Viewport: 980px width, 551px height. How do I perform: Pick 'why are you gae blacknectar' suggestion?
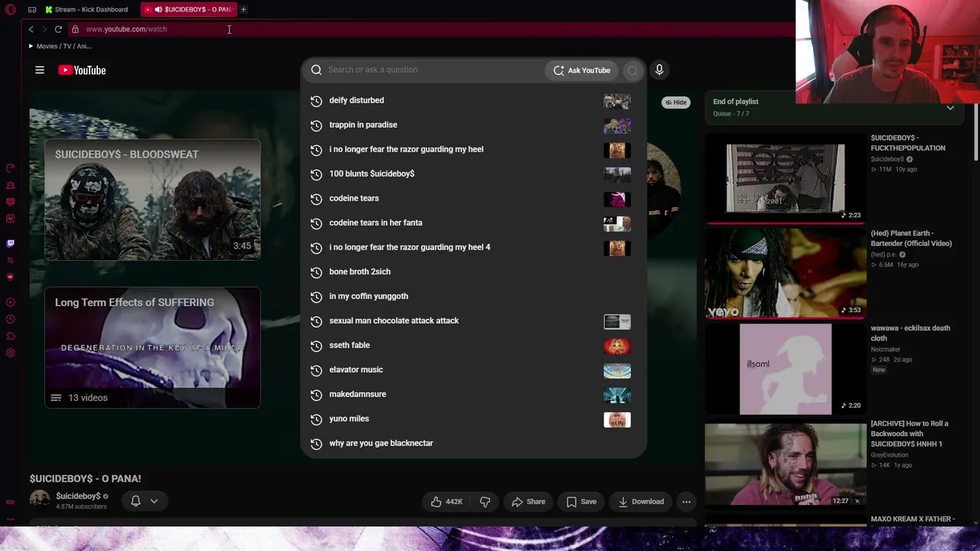(x=473, y=443)
